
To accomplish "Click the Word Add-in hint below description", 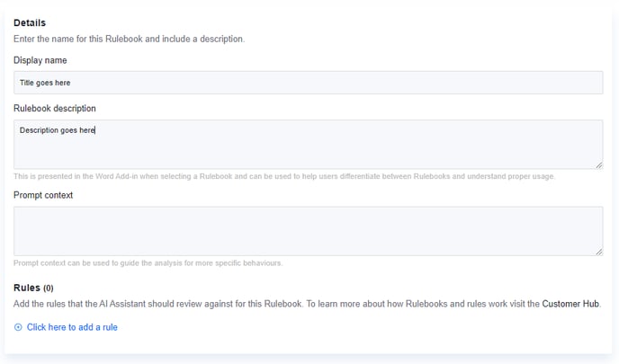I will coord(284,176).
